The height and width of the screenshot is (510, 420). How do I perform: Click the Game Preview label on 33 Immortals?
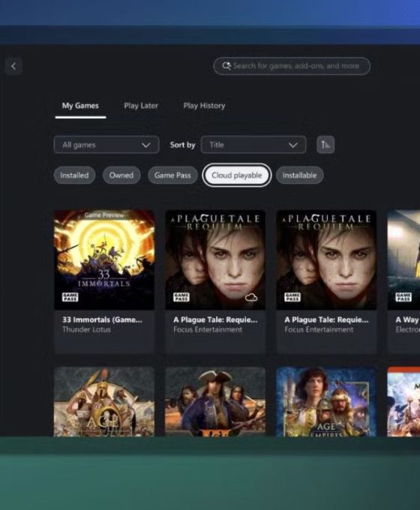point(104,215)
